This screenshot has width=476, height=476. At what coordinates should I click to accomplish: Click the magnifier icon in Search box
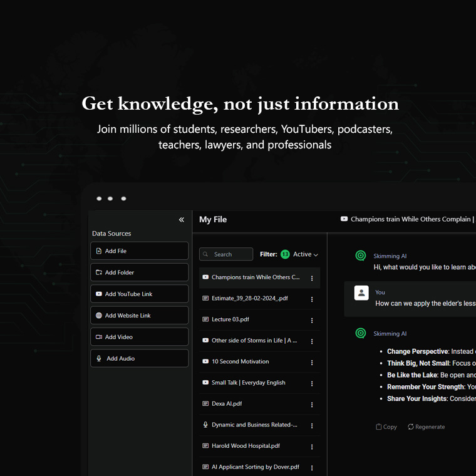(x=205, y=254)
